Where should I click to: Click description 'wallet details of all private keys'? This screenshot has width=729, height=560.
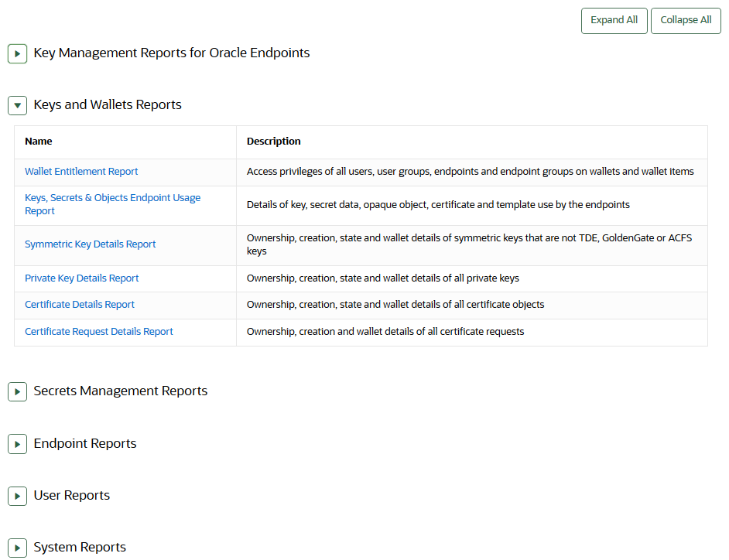point(382,278)
